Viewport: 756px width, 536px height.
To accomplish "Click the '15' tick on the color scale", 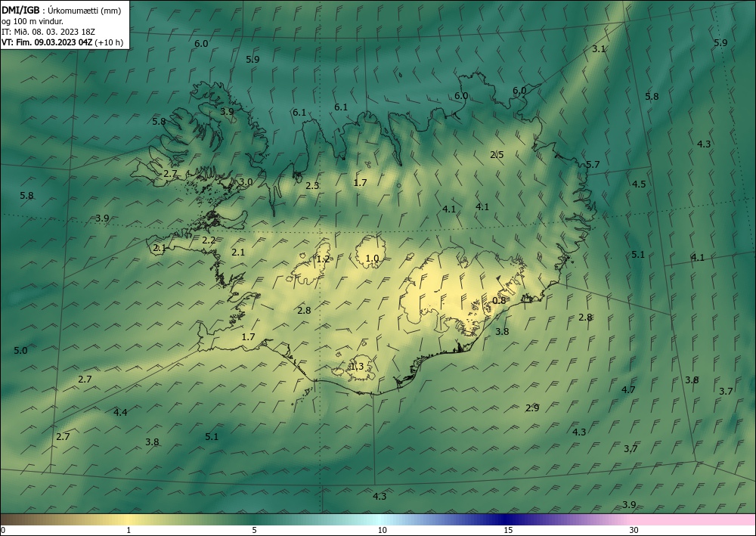I will (508, 531).
